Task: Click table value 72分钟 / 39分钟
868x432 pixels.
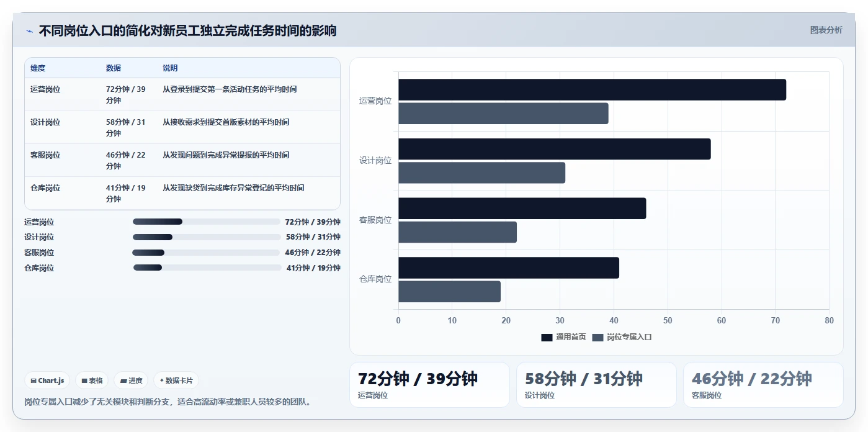Action: pos(126,94)
